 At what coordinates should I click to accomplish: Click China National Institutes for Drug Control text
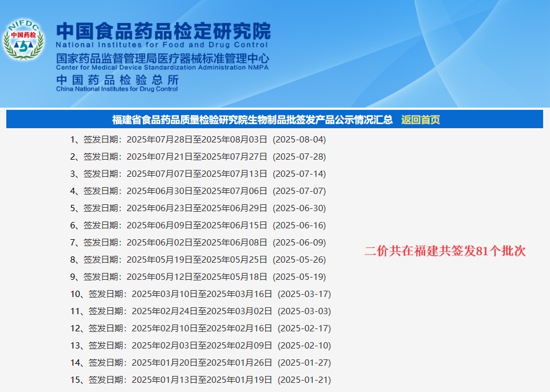pyautogui.click(x=117, y=89)
